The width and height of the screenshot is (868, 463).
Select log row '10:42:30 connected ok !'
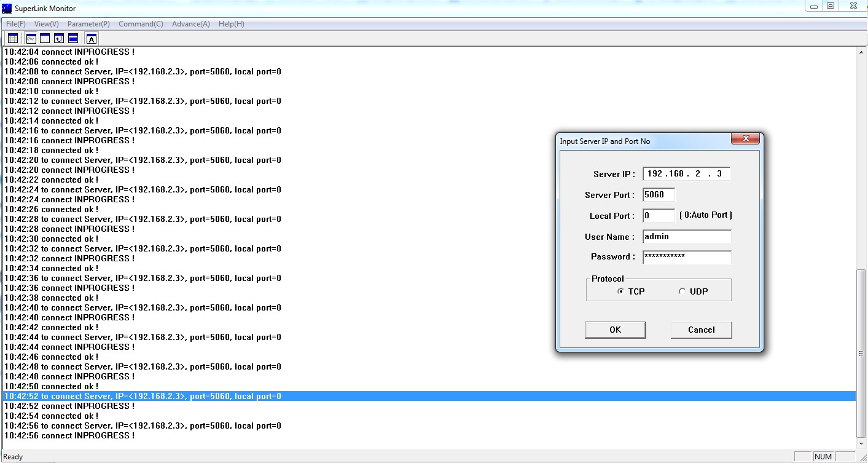click(x=429, y=239)
